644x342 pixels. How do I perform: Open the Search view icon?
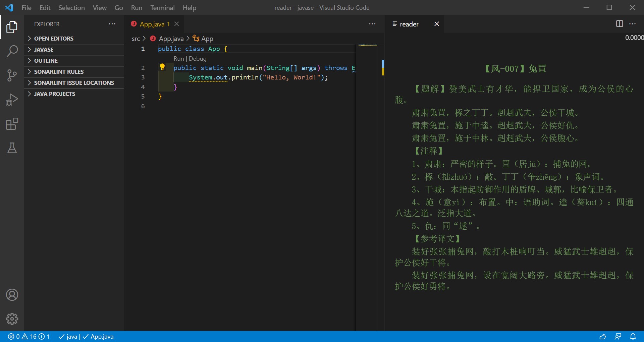[x=12, y=51]
